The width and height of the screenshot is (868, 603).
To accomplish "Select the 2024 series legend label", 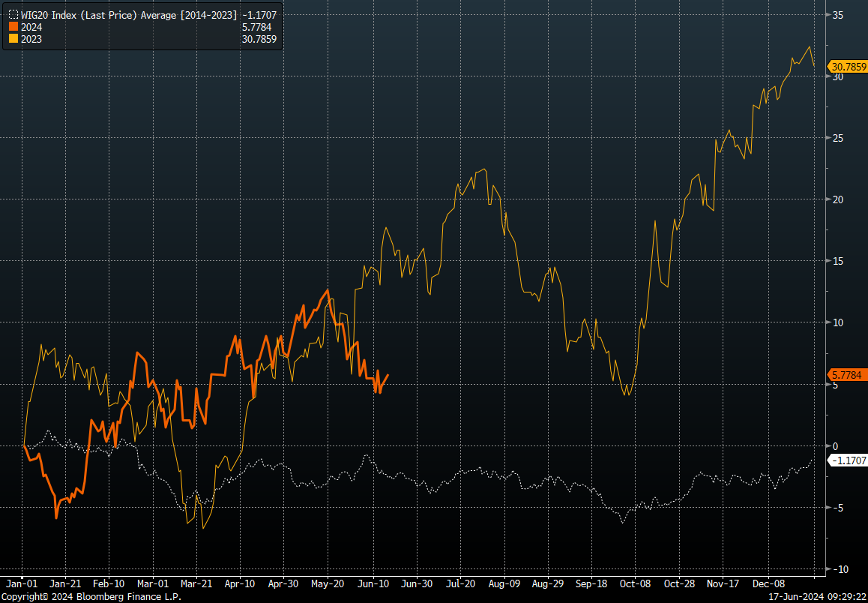I will 31,26.
